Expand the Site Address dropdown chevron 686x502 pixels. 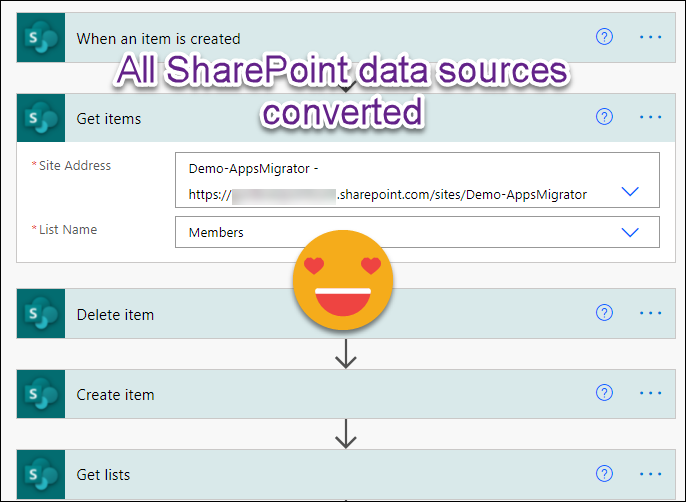click(630, 191)
